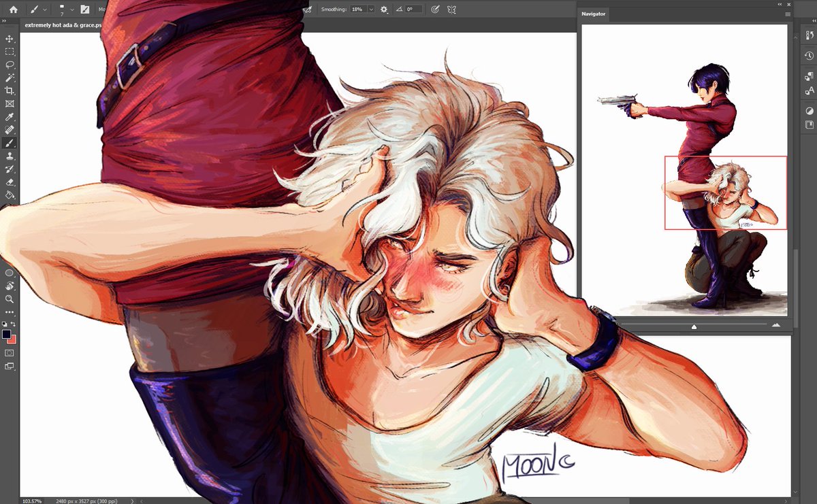The width and height of the screenshot is (817, 504).
Task: Open the Character Styles panel icon
Action: [x=810, y=90]
